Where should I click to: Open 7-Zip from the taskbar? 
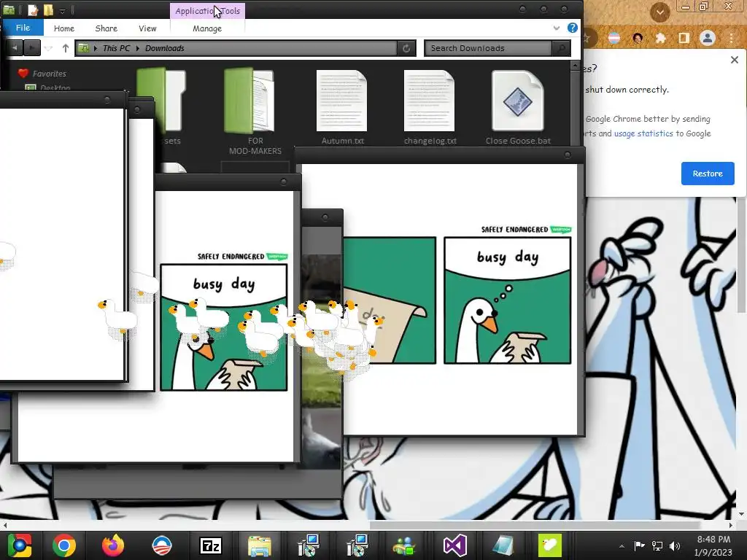211,545
